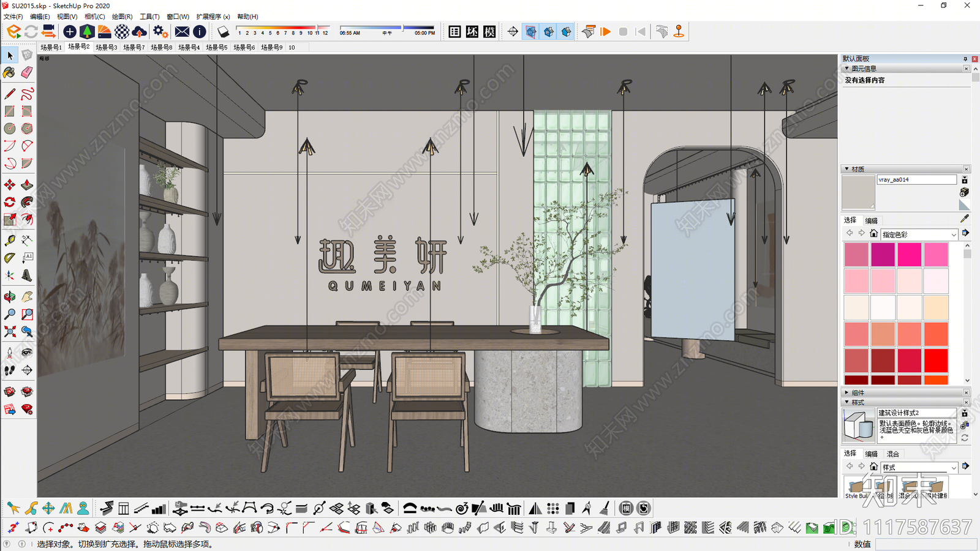980x551 pixels.
Task: Expand the 组件 panel
Action: click(x=847, y=392)
